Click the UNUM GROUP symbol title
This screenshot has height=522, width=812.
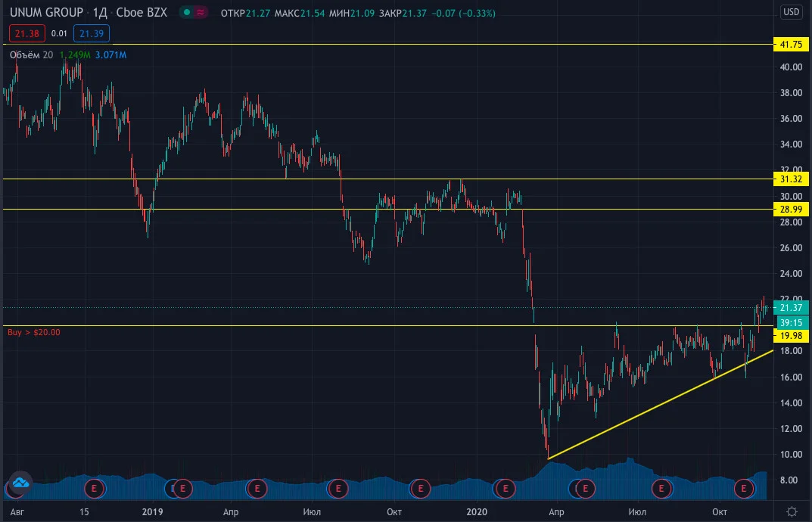[x=47, y=12]
